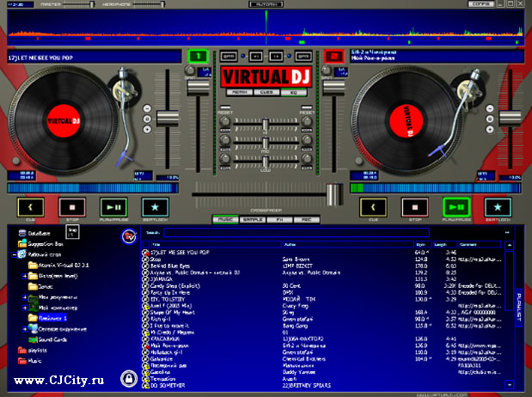Click the Low equalizer slider handle
The image size is (532, 397).
[266, 162]
